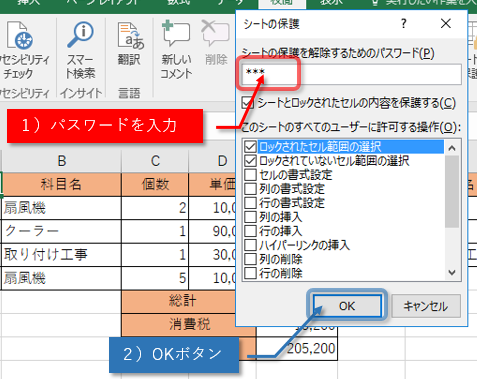Click the password field in protect sheet dialog
This screenshot has height=379, width=477.
pyautogui.click(x=351, y=74)
